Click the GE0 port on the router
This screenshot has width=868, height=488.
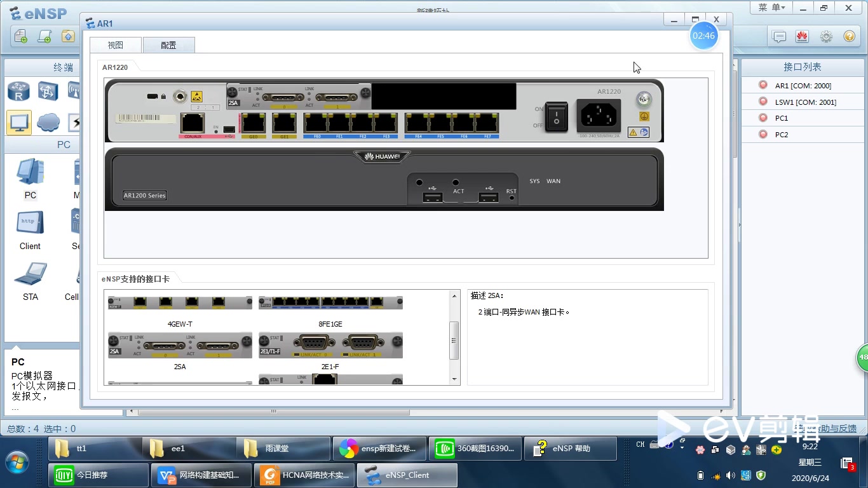coord(254,122)
